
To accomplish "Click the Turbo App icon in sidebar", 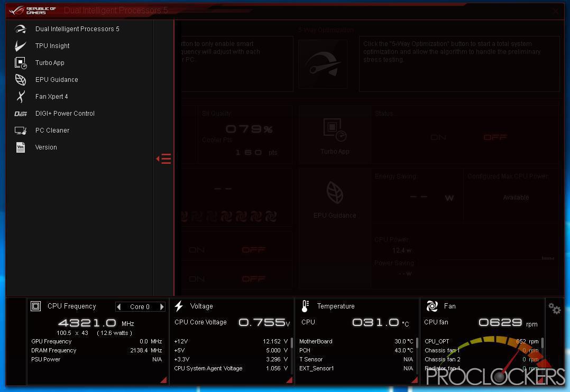I will tap(21, 63).
